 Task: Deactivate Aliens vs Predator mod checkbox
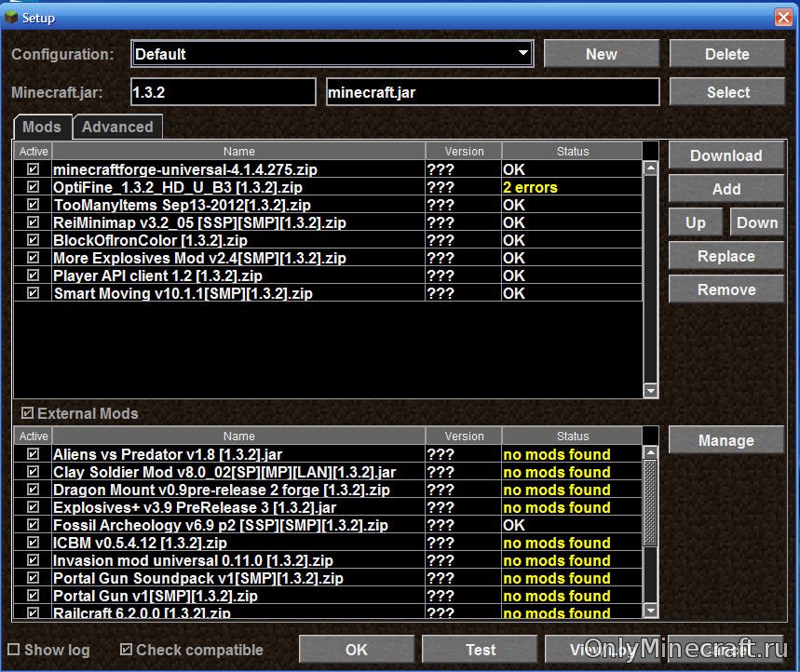pos(34,454)
